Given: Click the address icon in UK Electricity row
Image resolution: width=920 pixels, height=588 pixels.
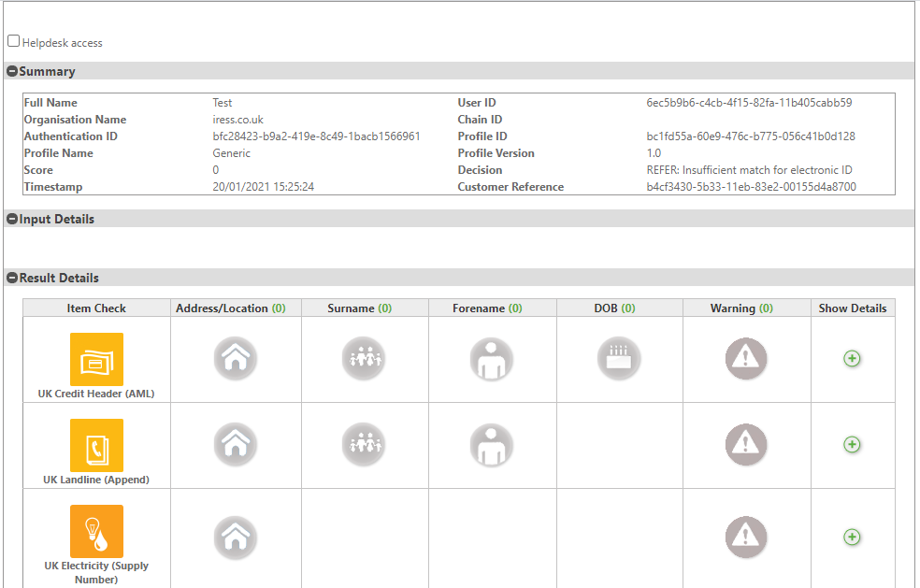Looking at the screenshot, I should pos(235,538).
